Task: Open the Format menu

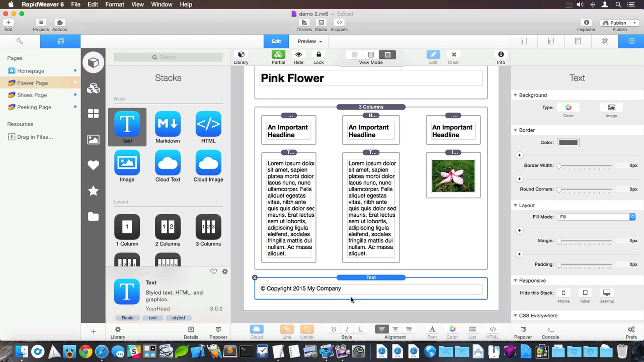Action: 115,4
